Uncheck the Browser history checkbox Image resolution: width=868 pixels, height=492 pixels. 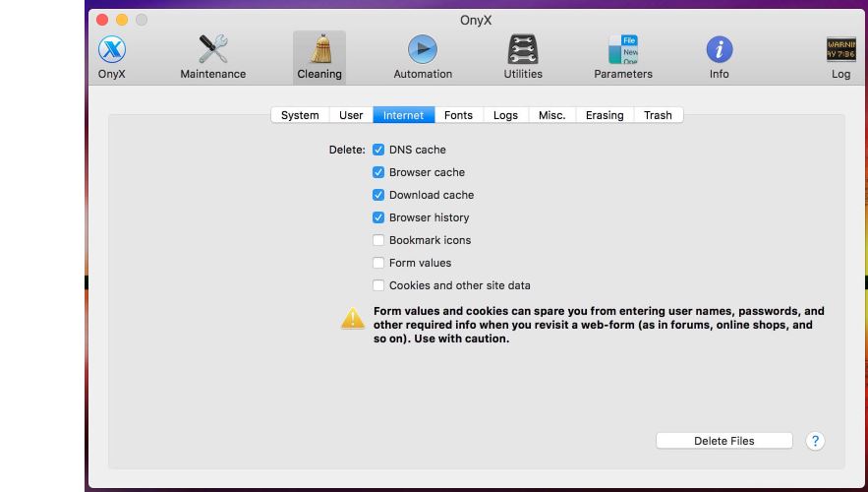pos(378,217)
